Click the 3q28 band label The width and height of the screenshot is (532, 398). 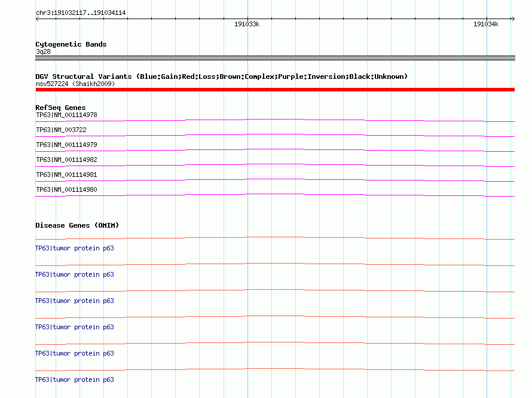[x=43, y=51]
